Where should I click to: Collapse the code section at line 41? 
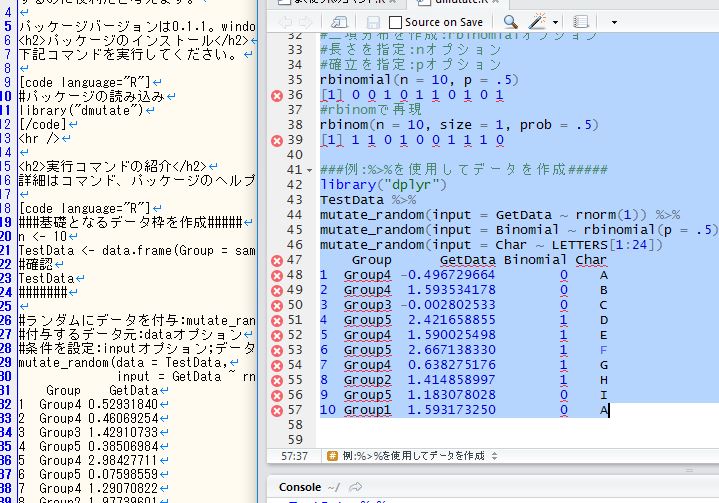pos(310,171)
